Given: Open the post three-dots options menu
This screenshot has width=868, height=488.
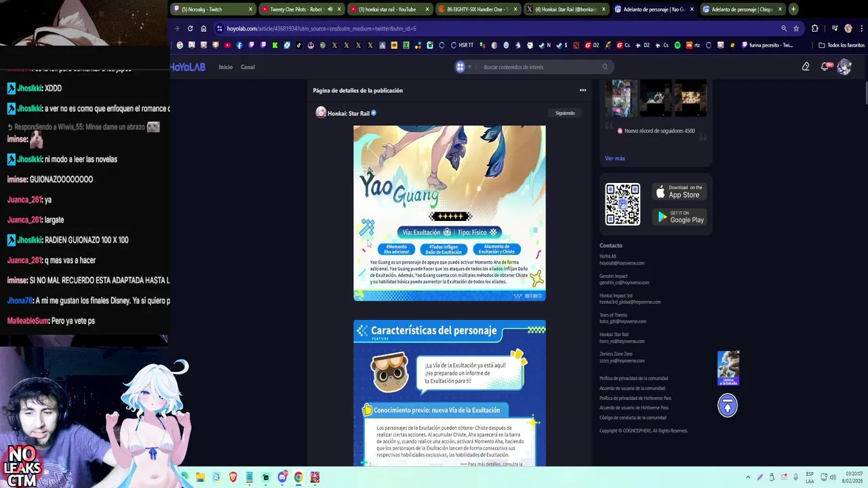Looking at the screenshot, I should [x=583, y=90].
